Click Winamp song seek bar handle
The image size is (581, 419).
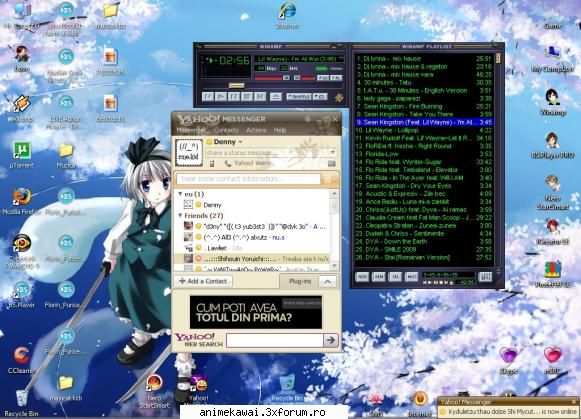click(x=236, y=86)
